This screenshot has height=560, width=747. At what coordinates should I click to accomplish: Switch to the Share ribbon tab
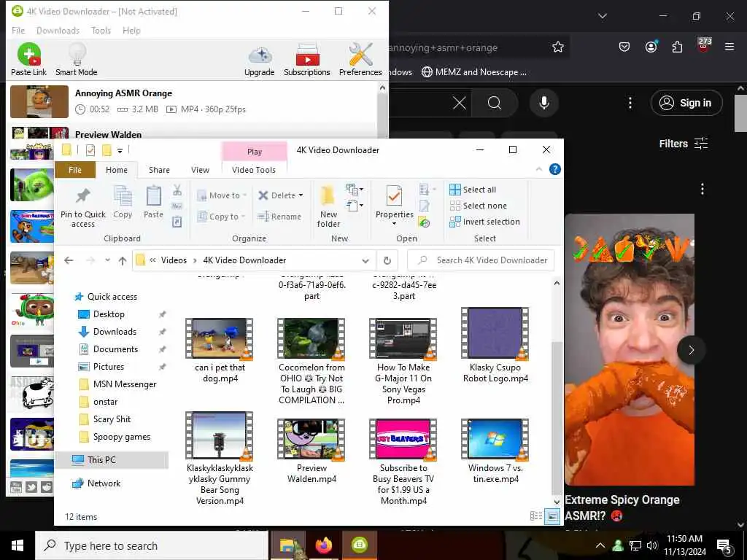pyautogui.click(x=159, y=170)
